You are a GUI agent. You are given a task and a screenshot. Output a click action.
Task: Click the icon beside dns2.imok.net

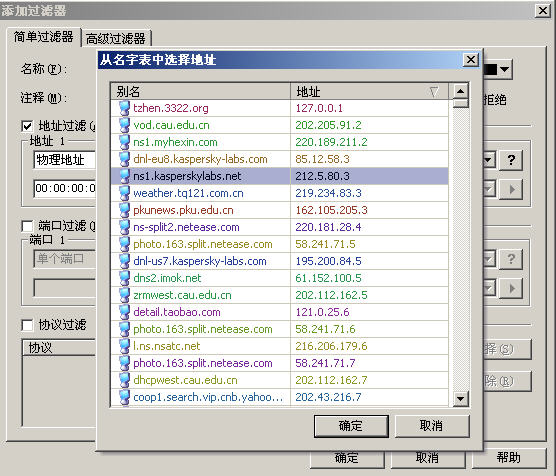pyautogui.click(x=124, y=278)
